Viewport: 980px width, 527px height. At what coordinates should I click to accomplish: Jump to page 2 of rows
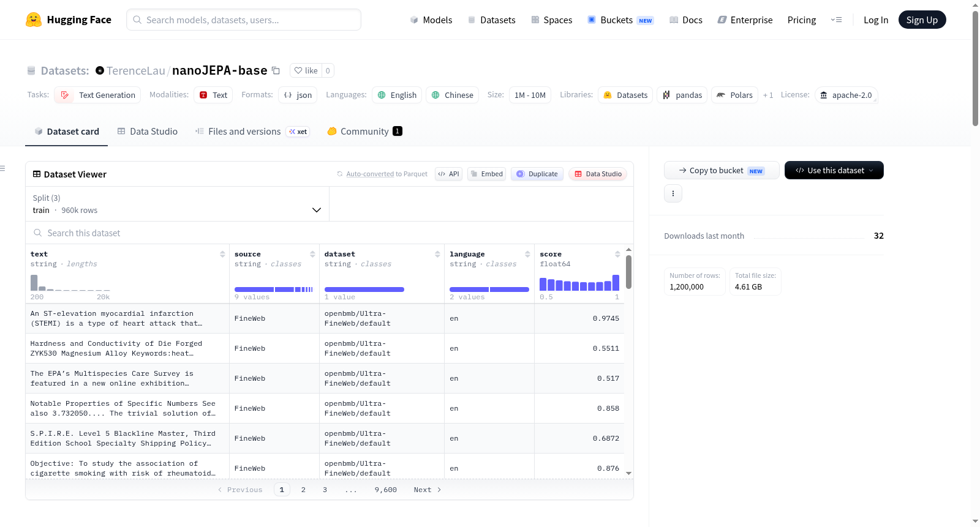[303, 490]
